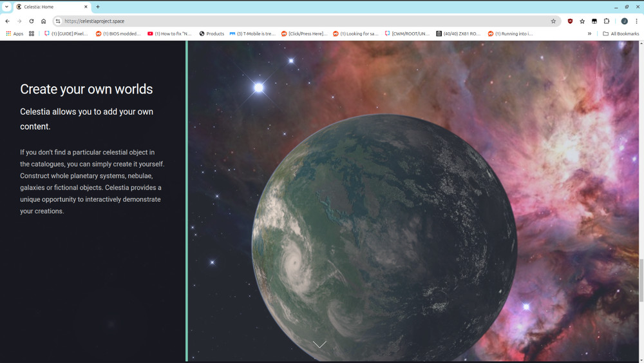Open Apps grid shortcut in bookmarks bar

(15, 34)
